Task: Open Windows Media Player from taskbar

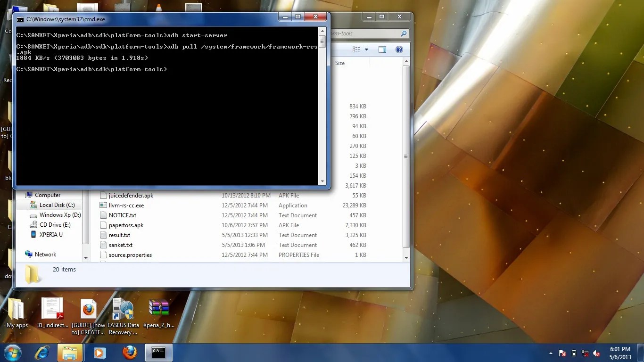Action: [99, 352]
